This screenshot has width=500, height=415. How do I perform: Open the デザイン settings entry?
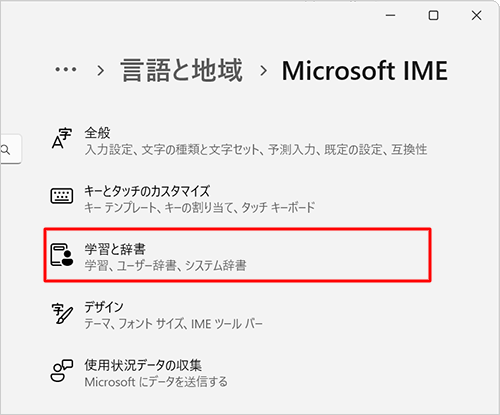tap(237, 315)
